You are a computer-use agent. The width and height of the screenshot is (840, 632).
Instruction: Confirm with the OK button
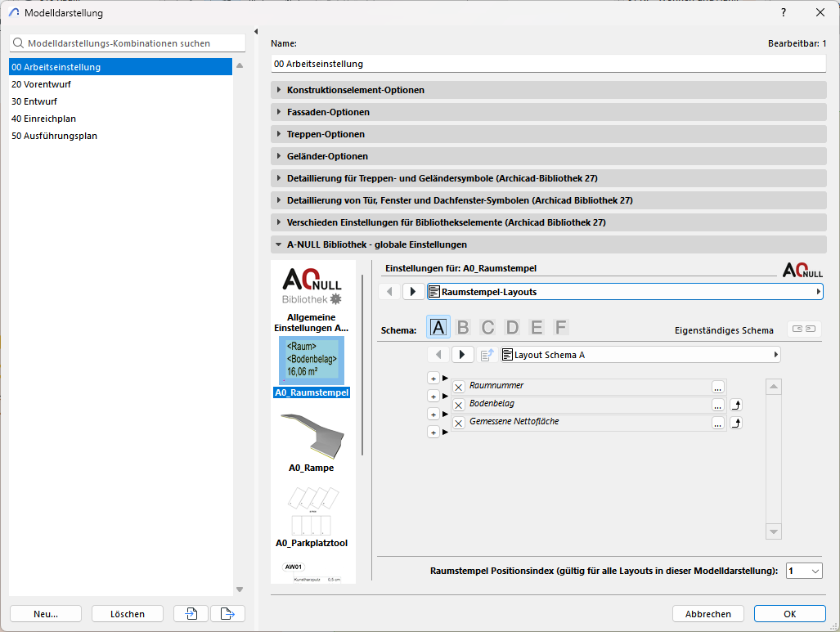[789, 614]
